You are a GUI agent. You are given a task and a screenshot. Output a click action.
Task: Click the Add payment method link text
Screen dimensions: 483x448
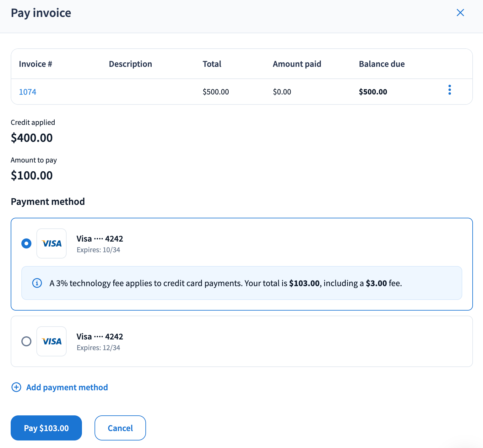point(67,387)
